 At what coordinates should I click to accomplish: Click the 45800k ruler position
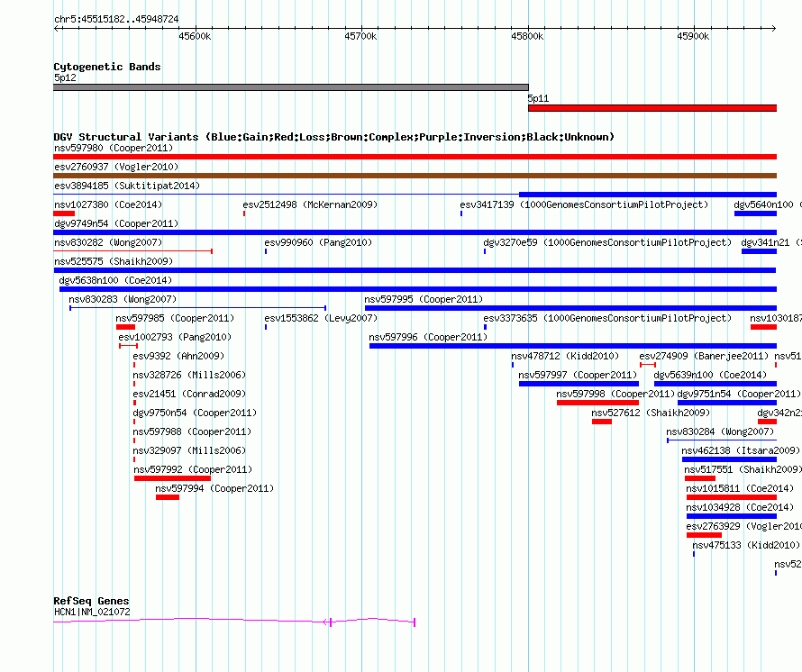tap(527, 36)
